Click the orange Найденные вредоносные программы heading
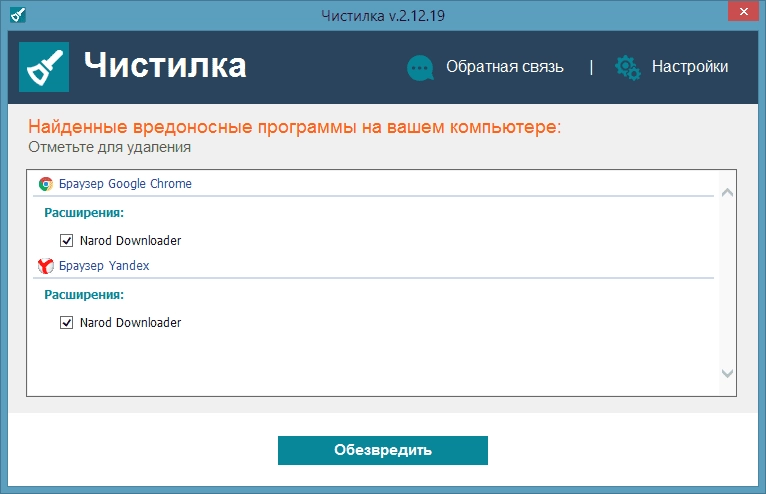This screenshot has width=766, height=494. tap(295, 127)
